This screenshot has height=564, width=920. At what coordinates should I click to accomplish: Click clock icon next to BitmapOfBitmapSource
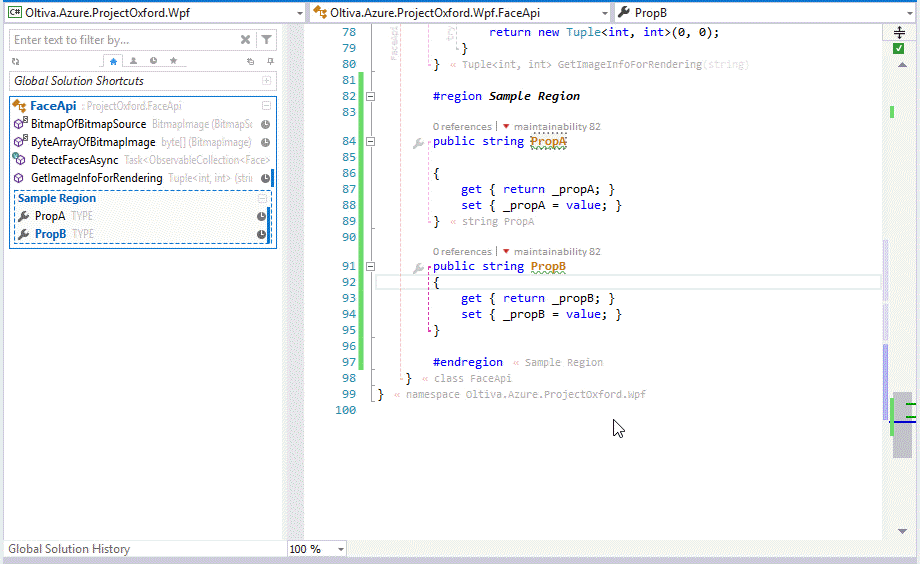coord(266,125)
